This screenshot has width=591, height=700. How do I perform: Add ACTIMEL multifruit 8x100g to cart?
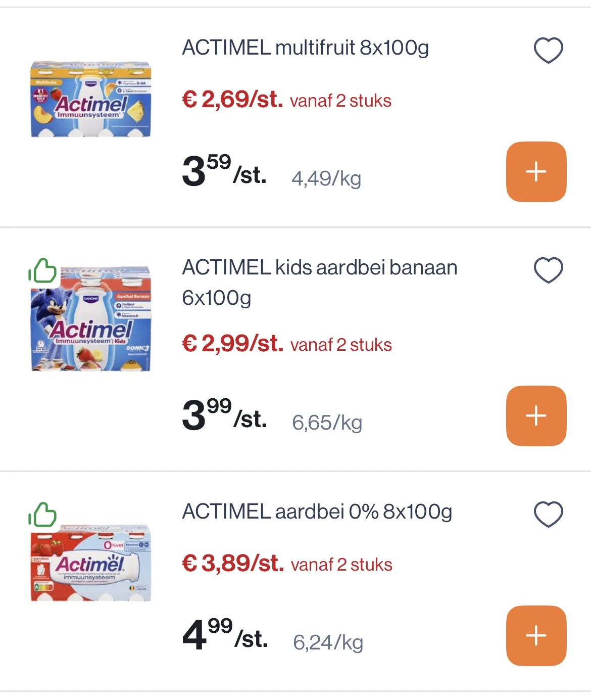(x=536, y=172)
